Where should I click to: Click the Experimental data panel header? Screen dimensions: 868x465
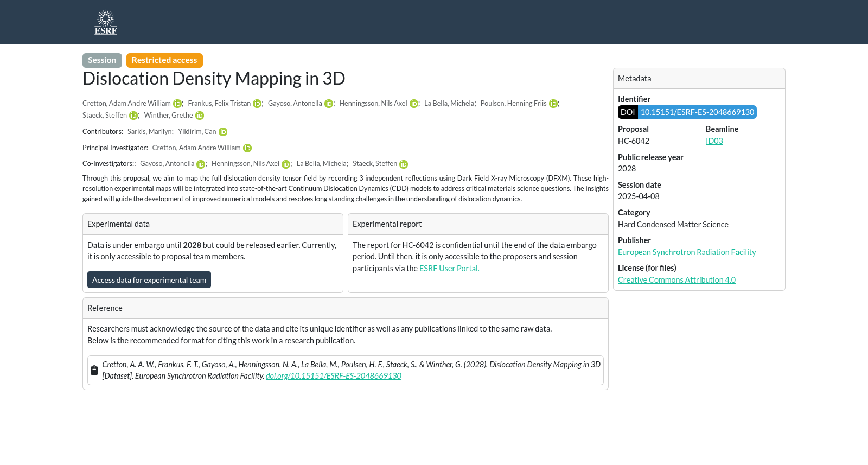[x=213, y=224]
